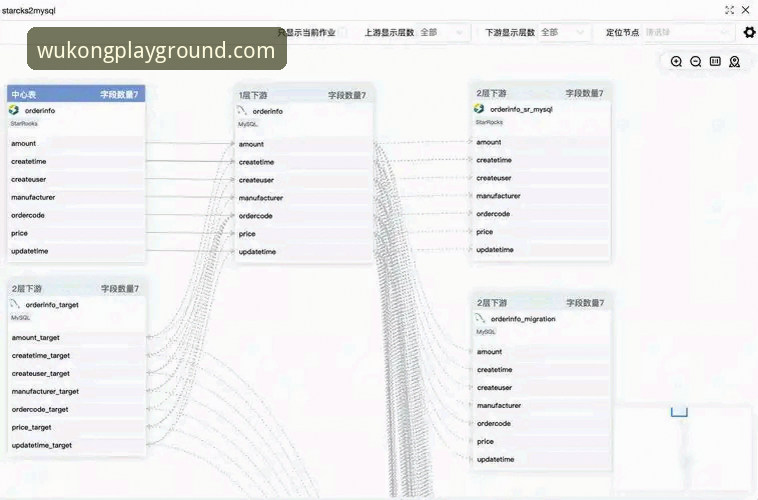Select price field in 中心表
The image size is (758, 500).
(x=76, y=233)
